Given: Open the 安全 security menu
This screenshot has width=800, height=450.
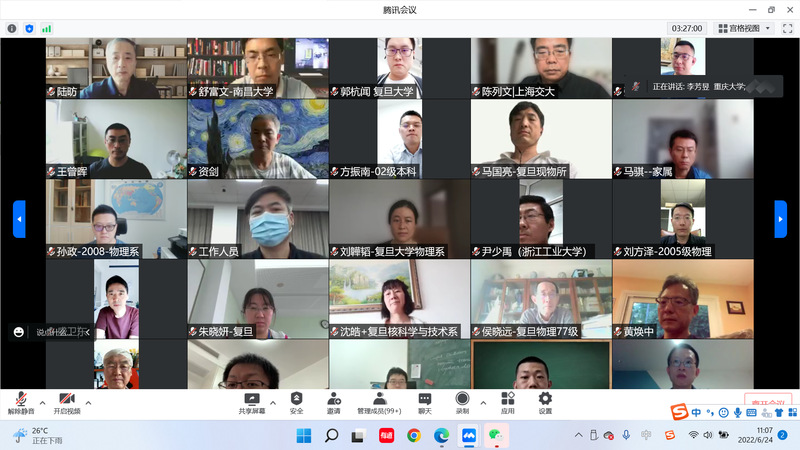Looking at the screenshot, I should 296,403.
